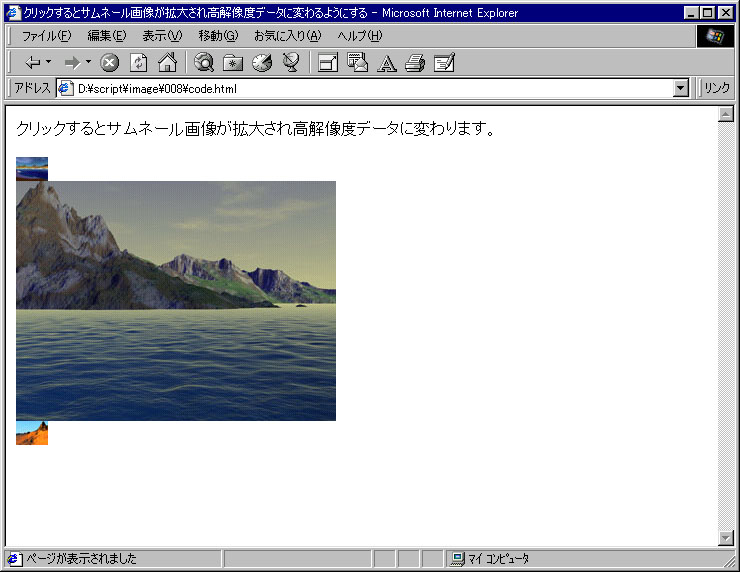
Task: Open the お気に入り(A) menu
Action: click(287, 36)
